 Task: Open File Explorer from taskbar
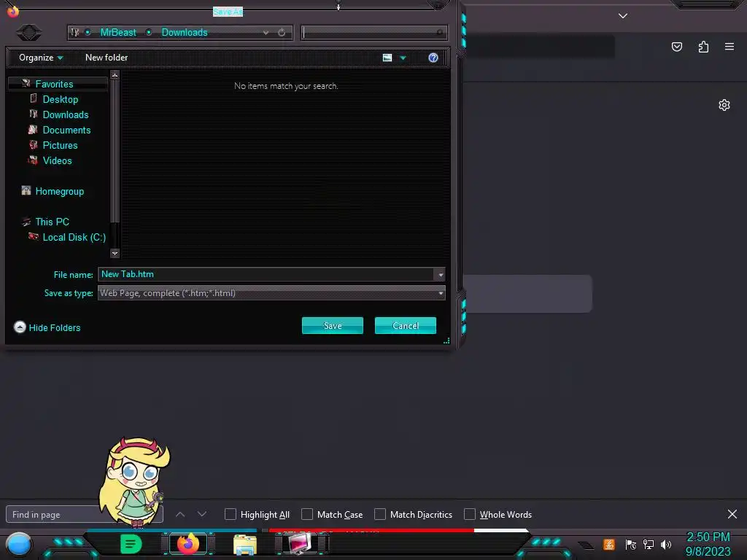click(x=245, y=545)
